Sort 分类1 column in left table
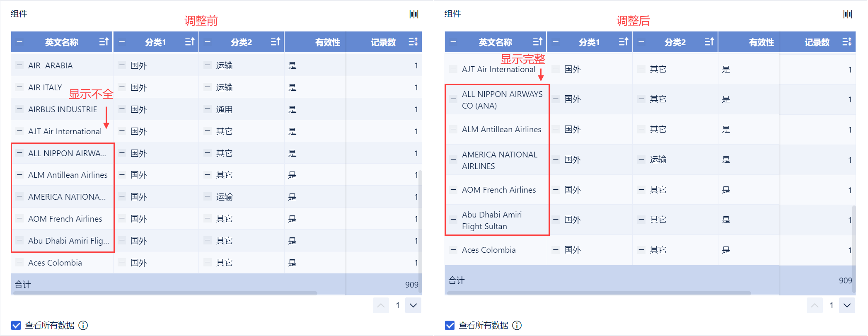Image resolution: width=868 pixels, height=336 pixels. click(x=190, y=42)
